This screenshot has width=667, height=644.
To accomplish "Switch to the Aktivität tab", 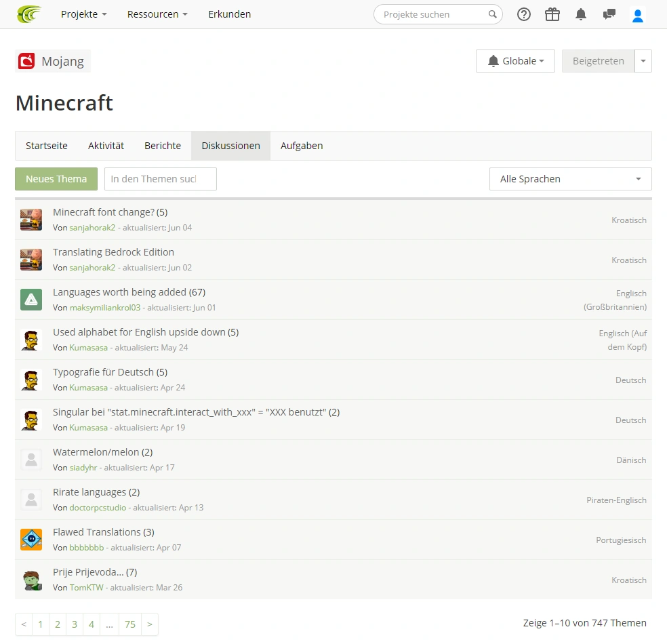I will (106, 146).
